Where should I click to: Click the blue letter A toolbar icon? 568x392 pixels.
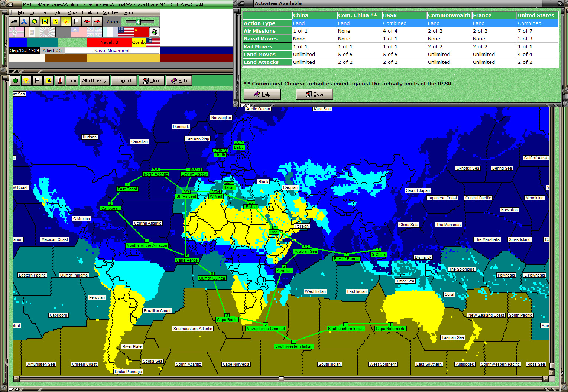point(24,22)
